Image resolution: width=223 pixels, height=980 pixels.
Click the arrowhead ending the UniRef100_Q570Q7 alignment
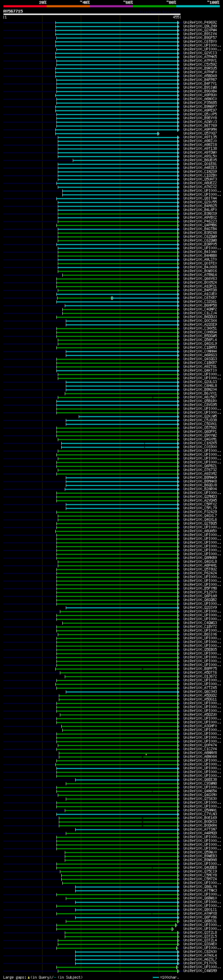158,133
